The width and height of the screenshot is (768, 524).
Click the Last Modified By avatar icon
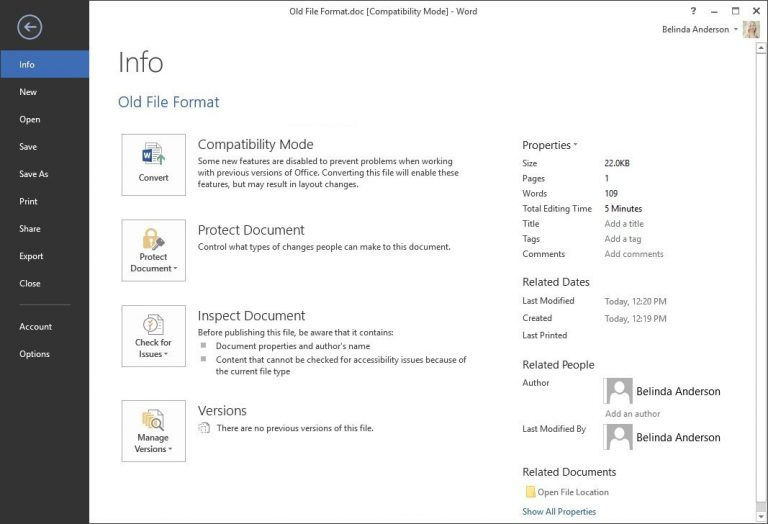tap(618, 437)
